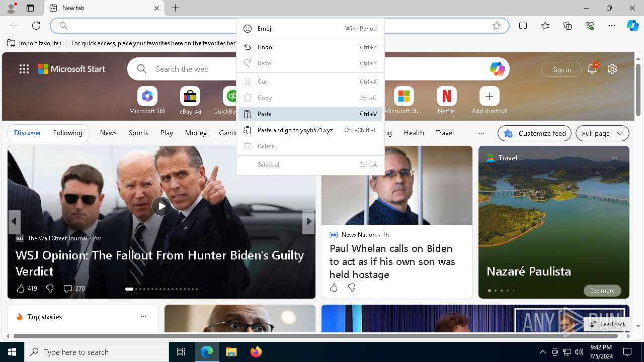Open the Travel feed category
644x362 pixels.
(x=445, y=133)
